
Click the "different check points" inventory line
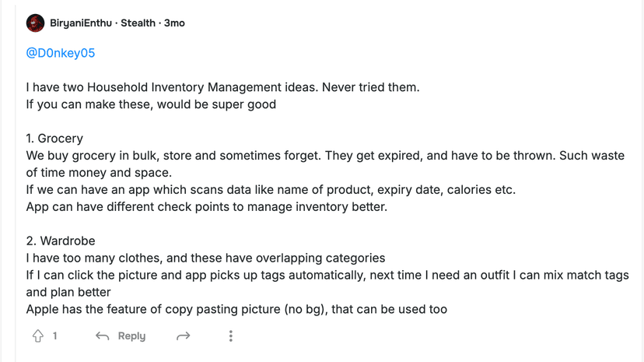tap(206, 206)
